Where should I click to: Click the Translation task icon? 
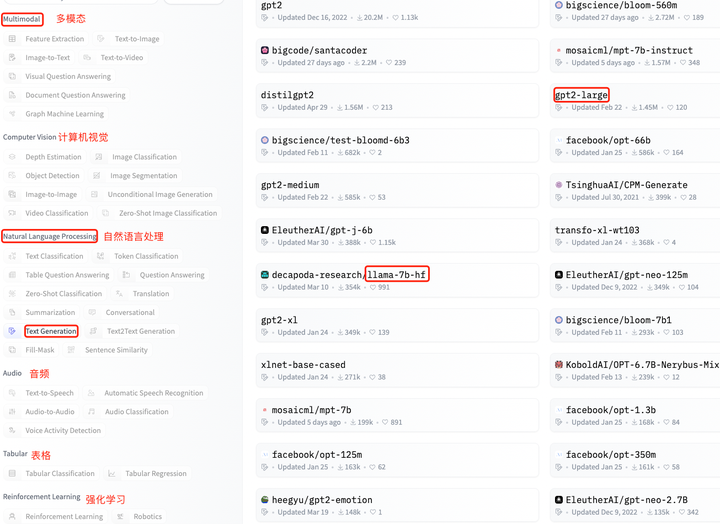(119, 293)
